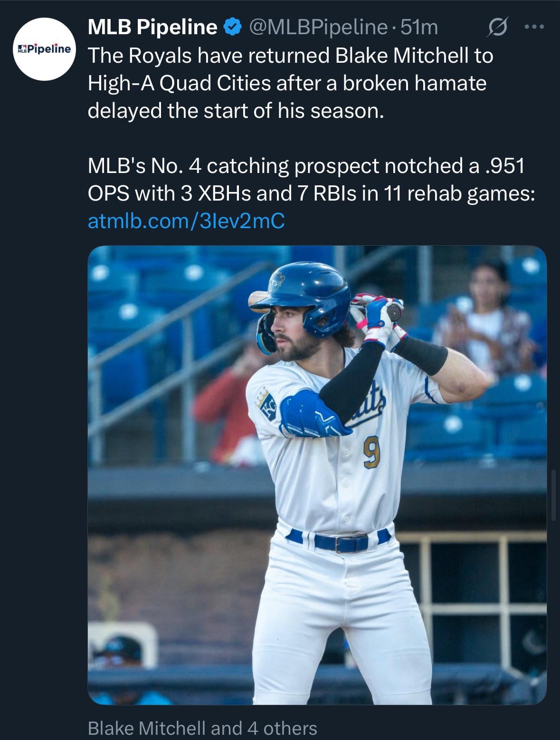Open tweet via 'Royals have returned' paragraph

click(x=290, y=56)
